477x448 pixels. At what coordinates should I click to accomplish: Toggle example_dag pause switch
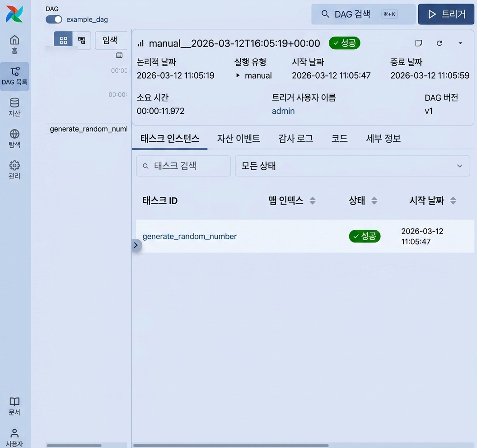54,19
